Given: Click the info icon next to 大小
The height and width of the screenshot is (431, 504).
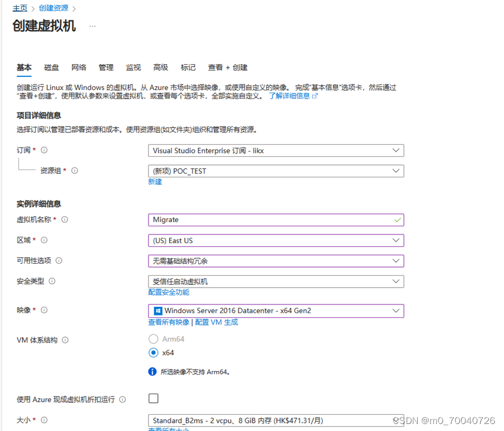Looking at the screenshot, I should [44, 420].
